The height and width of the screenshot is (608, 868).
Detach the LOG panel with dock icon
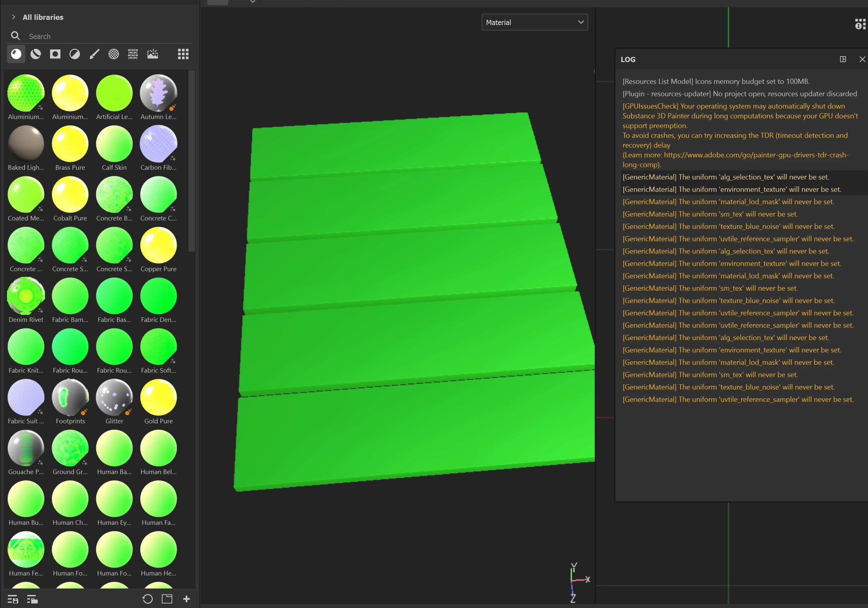pos(843,59)
